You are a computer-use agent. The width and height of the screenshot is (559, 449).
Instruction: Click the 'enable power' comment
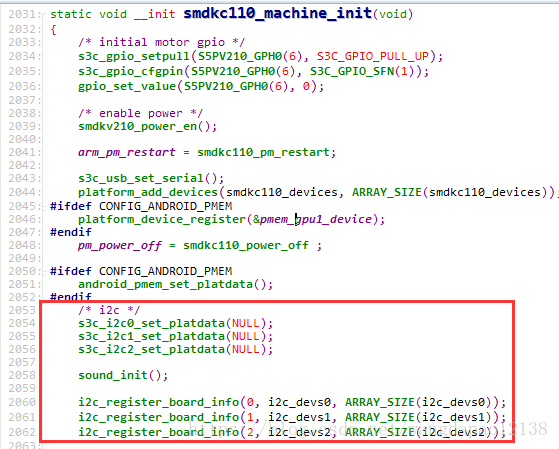coord(140,113)
